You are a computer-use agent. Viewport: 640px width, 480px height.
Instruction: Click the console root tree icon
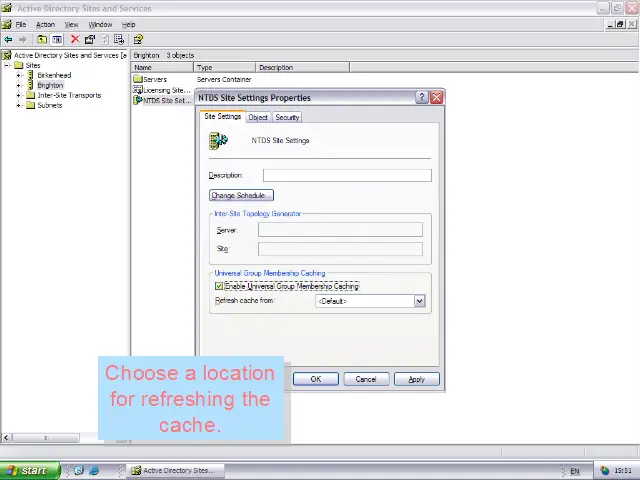pyautogui.click(x=7, y=55)
